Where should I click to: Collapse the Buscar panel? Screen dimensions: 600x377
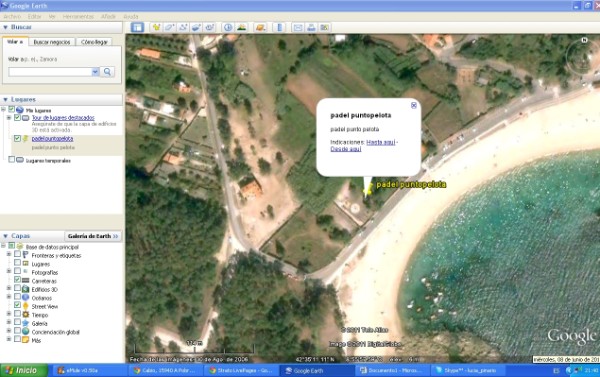[5, 27]
